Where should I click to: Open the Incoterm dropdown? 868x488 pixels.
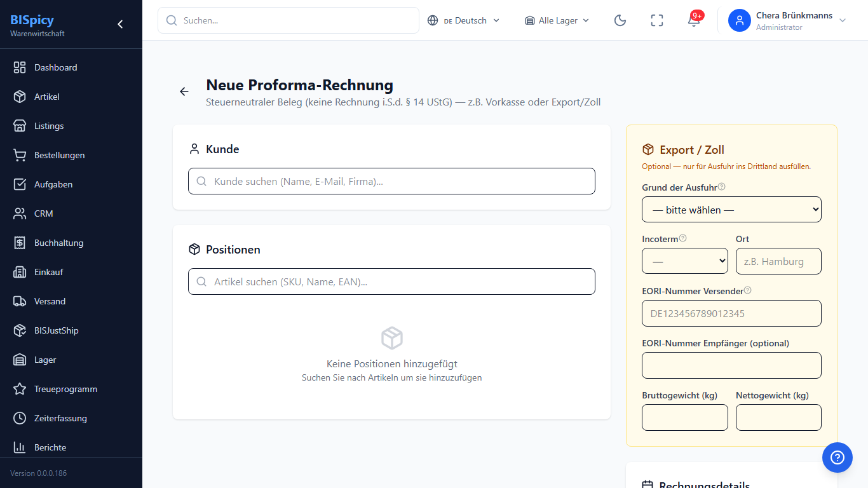pos(685,261)
